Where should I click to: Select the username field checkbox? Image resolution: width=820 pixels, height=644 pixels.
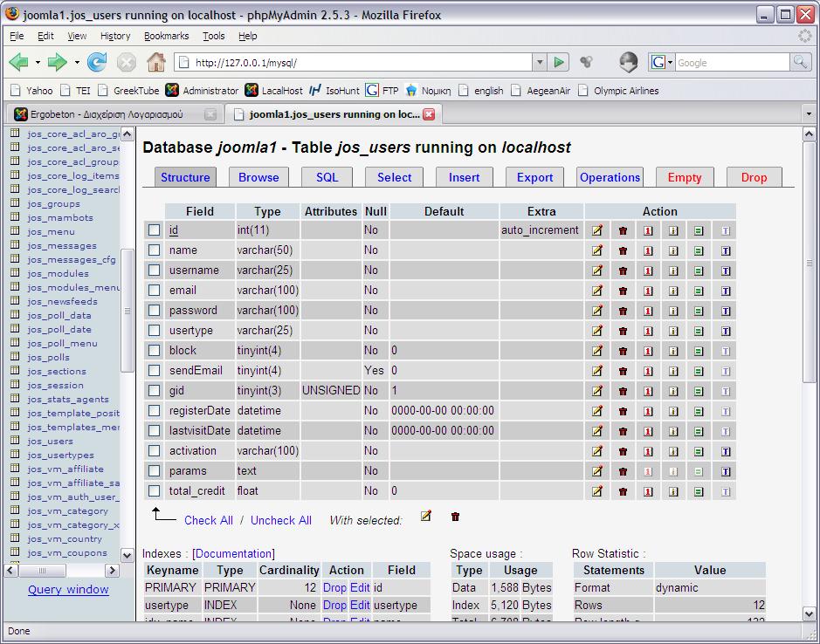point(154,271)
